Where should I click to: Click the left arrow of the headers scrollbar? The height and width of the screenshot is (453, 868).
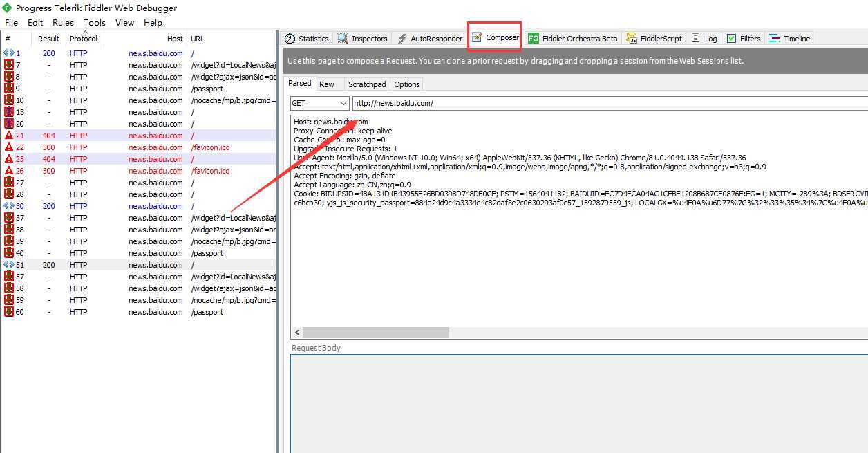point(296,333)
